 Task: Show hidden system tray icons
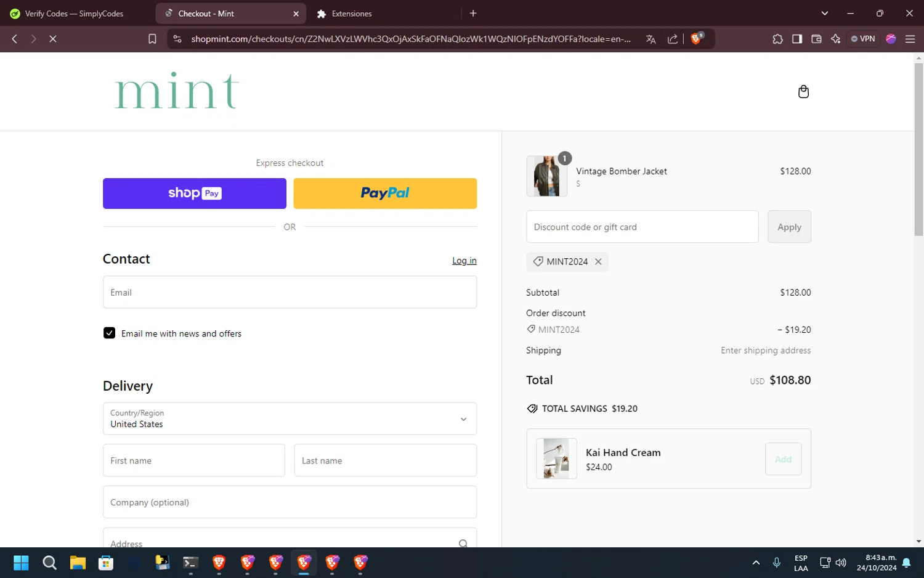click(x=756, y=563)
